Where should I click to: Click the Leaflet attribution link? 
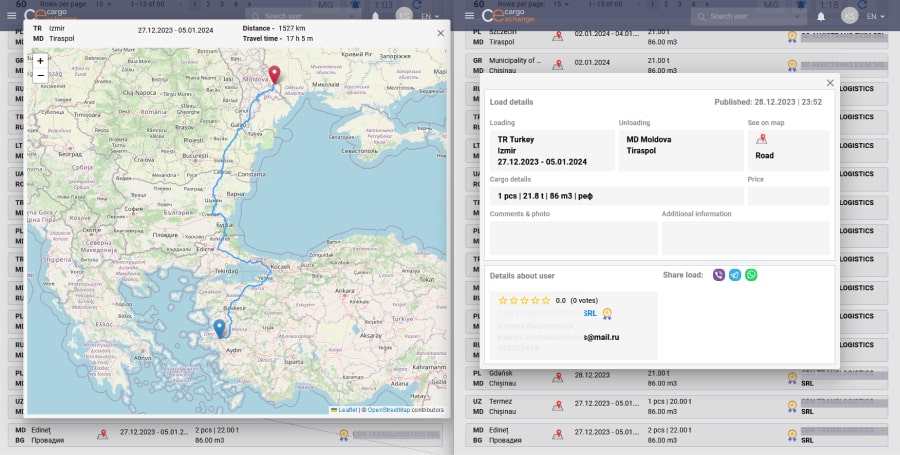coord(347,410)
